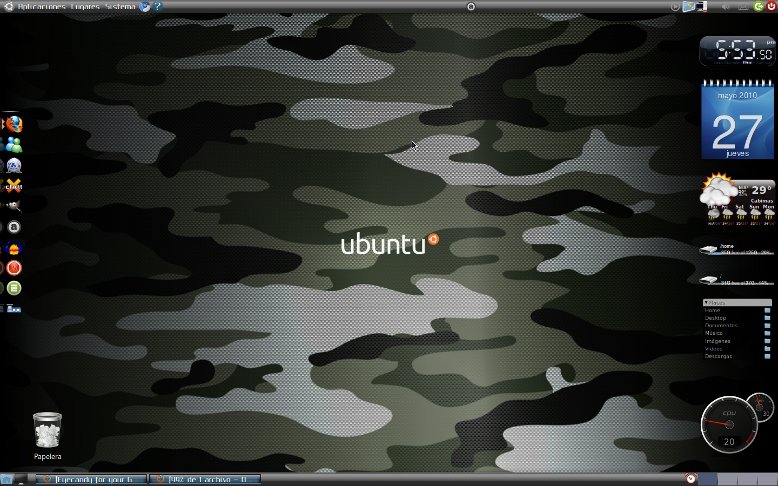The width and height of the screenshot is (778, 486).
Task: Open the Sistema menu
Action: click(120, 6)
